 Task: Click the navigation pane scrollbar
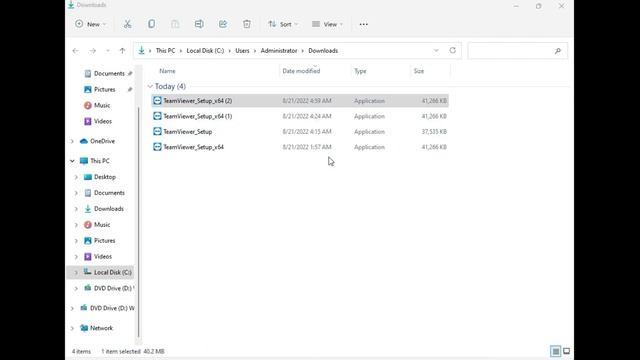point(138,222)
